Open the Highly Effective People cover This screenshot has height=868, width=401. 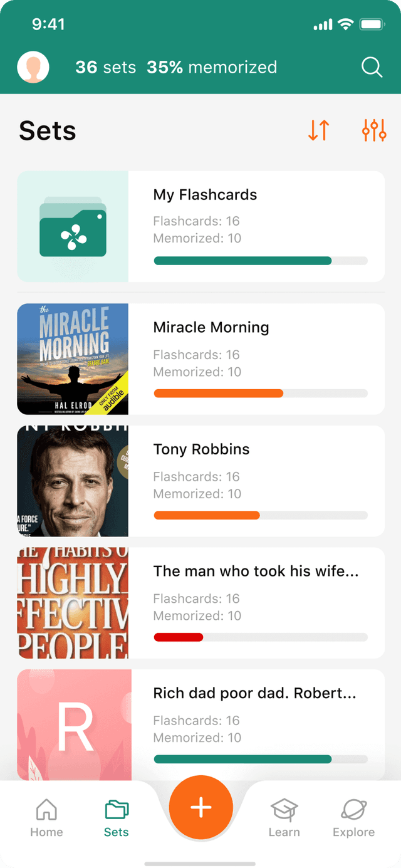pyautogui.click(x=73, y=603)
